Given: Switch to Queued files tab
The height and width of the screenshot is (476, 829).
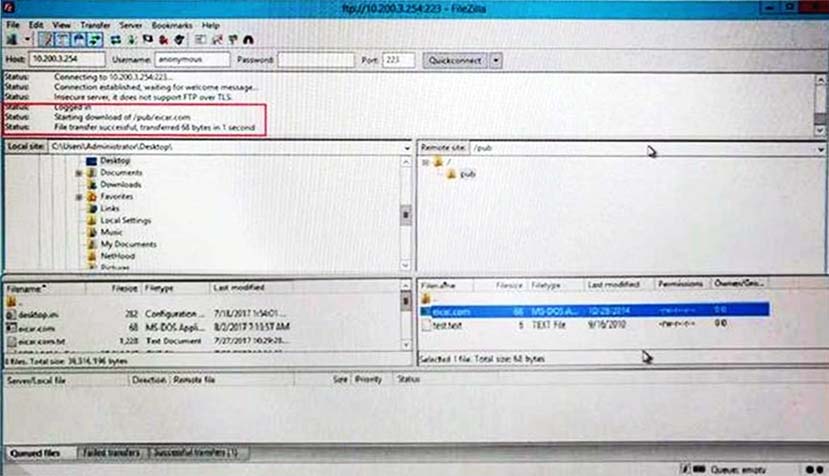Looking at the screenshot, I should (x=35, y=453).
